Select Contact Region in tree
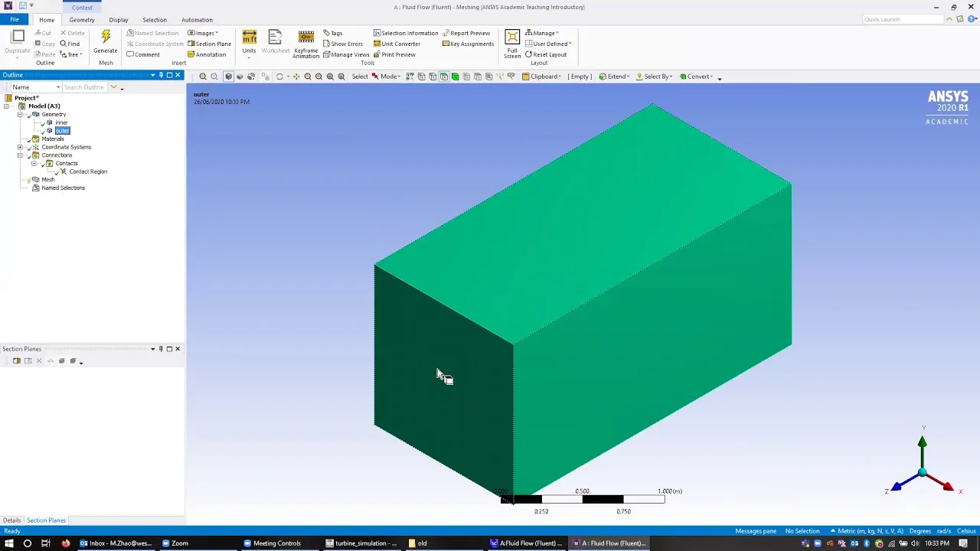Viewport: 980px width, 551px height. coord(88,171)
